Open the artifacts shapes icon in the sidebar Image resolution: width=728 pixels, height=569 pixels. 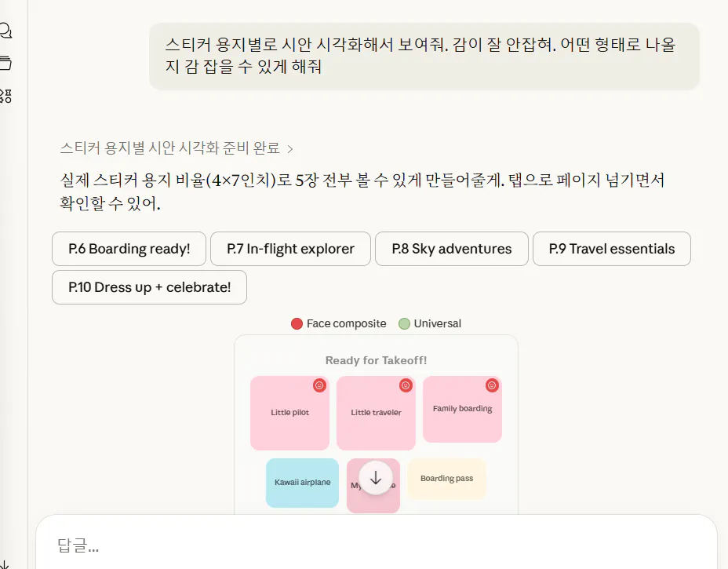click(5, 96)
